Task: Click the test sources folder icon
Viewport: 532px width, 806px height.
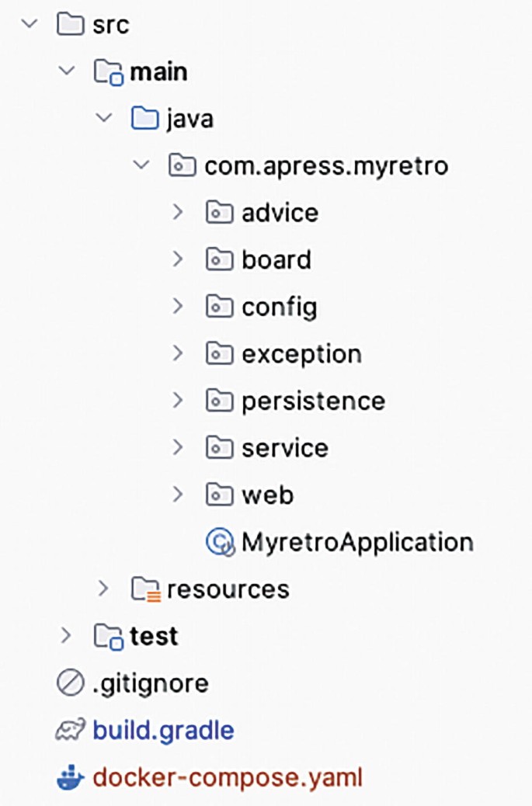Action: click(x=109, y=635)
